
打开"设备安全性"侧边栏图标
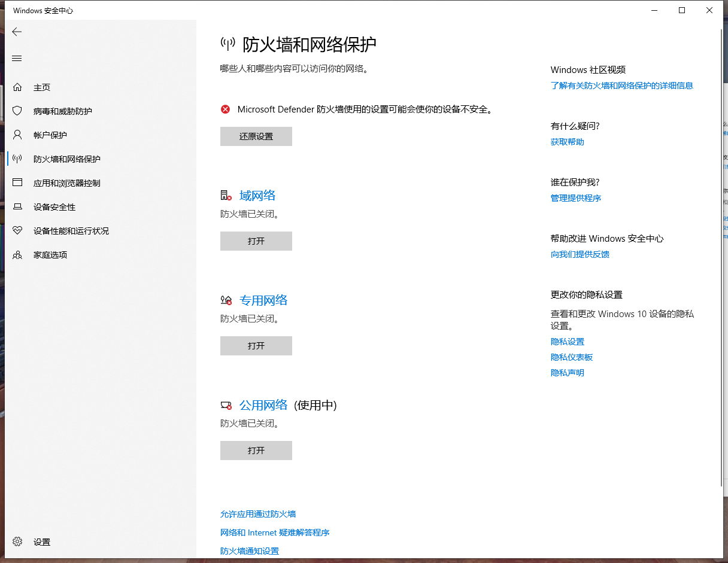point(17,206)
